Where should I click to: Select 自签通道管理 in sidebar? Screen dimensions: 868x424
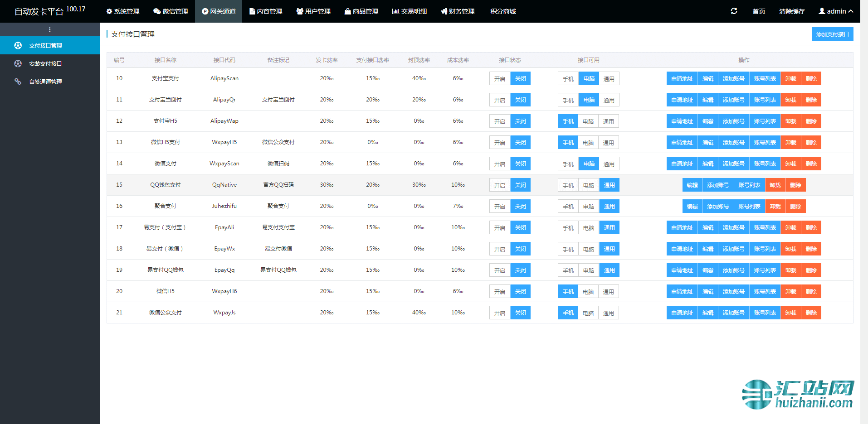[50, 82]
